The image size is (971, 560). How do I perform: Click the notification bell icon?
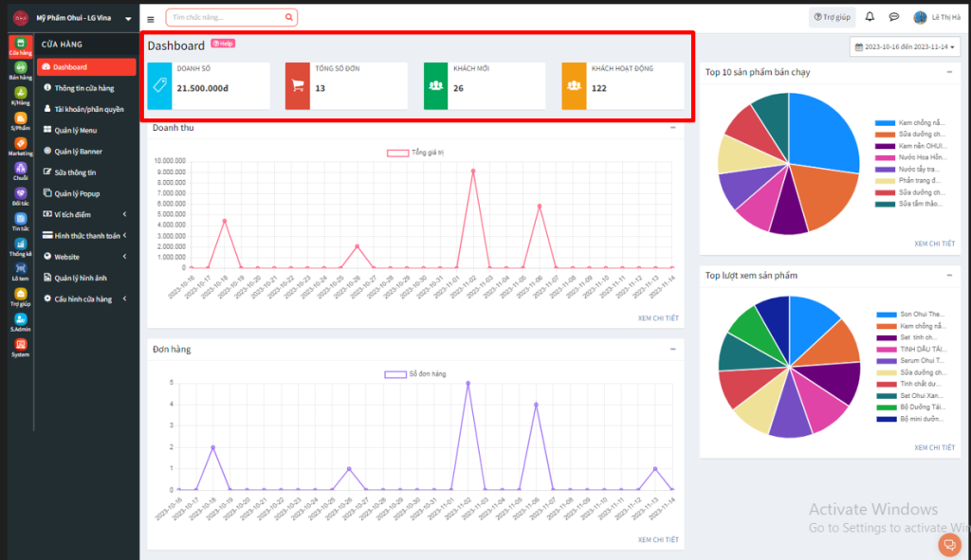coord(870,17)
